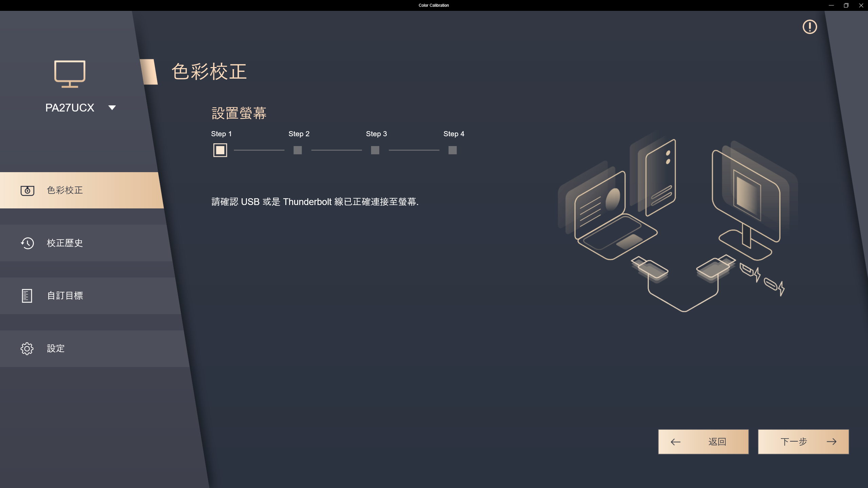The width and height of the screenshot is (868, 488).
Task: Select the PA27UCX model name
Action: pyautogui.click(x=70, y=108)
